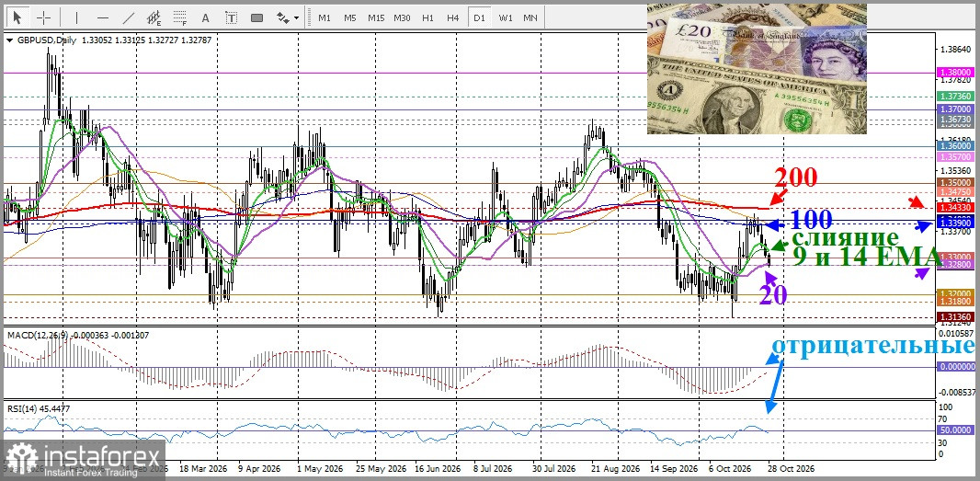This screenshot has width=980, height=481.
Task: Click the 0.00000 MACD zero level label
Action: [955, 367]
